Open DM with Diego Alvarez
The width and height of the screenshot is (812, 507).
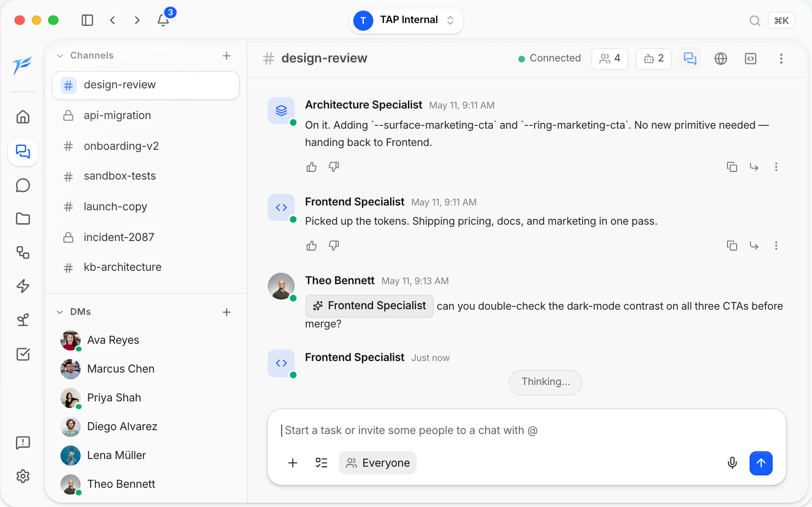(146, 427)
